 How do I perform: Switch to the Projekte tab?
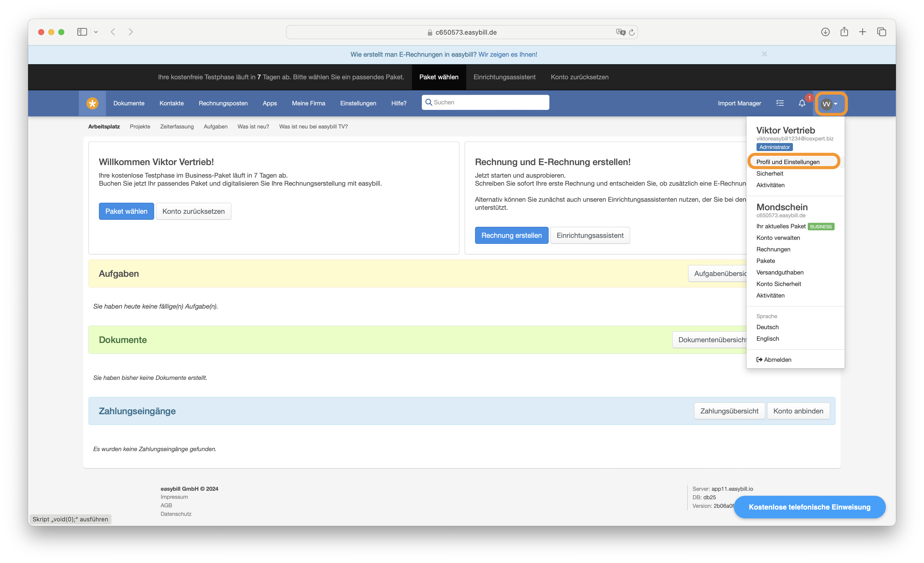140,127
